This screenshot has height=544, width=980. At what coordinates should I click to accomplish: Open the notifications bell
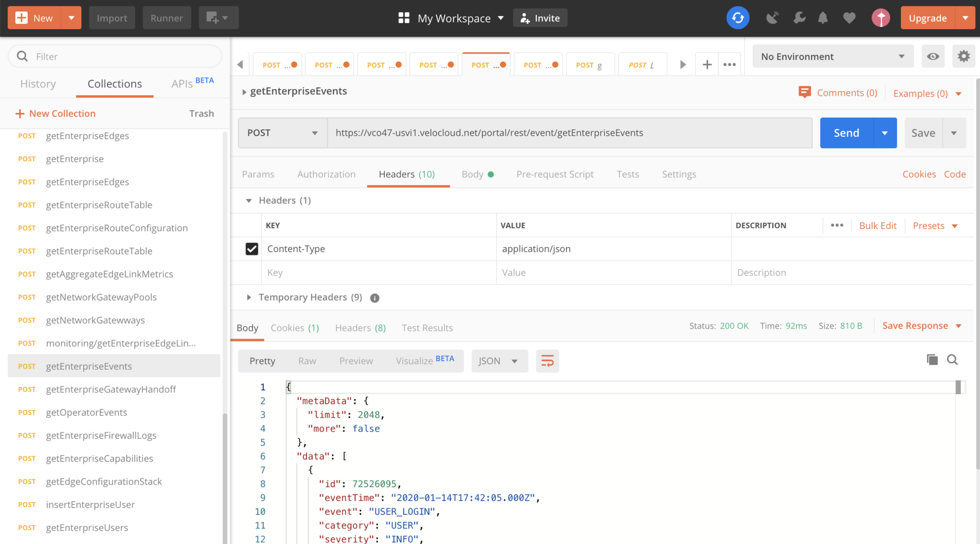[x=823, y=18]
